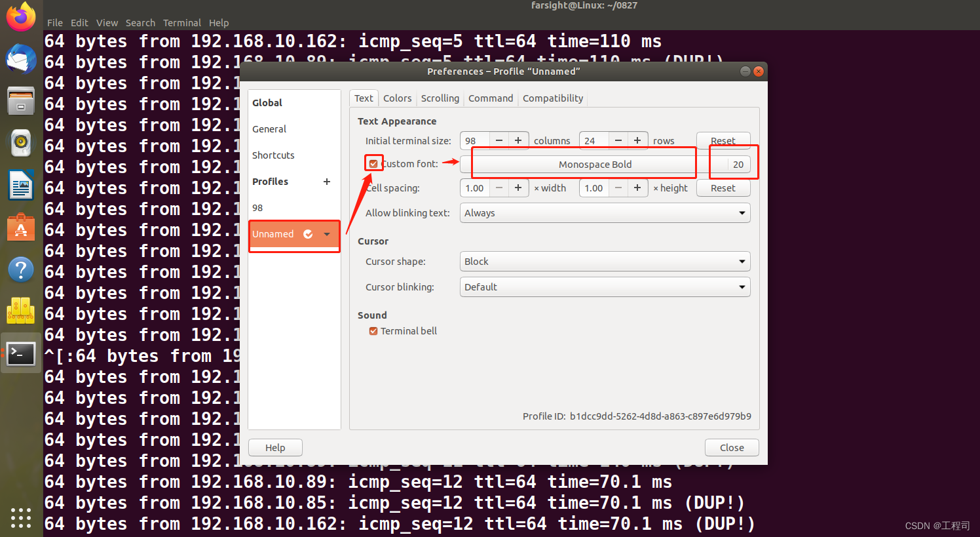Open LibreOffice Writer from the dock
980x537 pixels.
tap(20, 186)
